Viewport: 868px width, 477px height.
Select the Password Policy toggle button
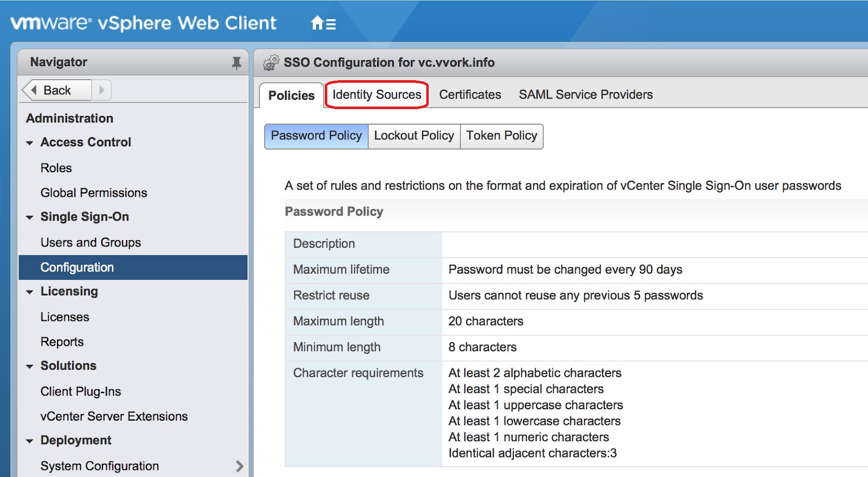point(316,136)
